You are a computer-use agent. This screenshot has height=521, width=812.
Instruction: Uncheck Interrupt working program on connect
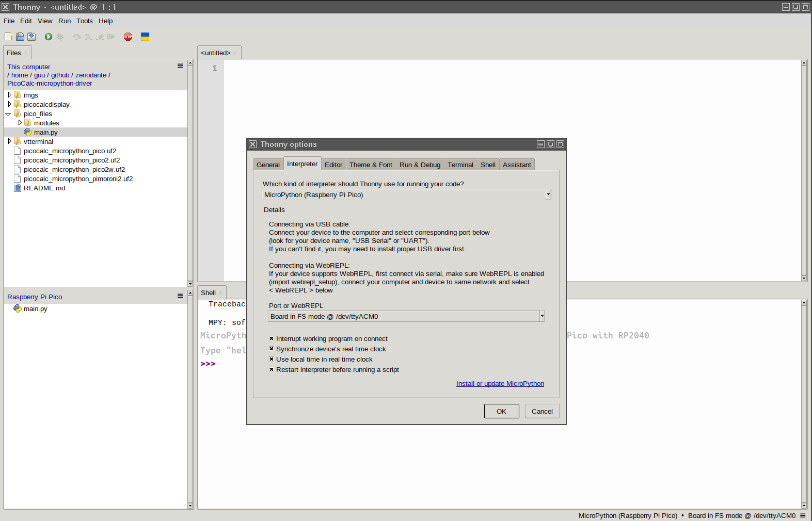pos(272,339)
